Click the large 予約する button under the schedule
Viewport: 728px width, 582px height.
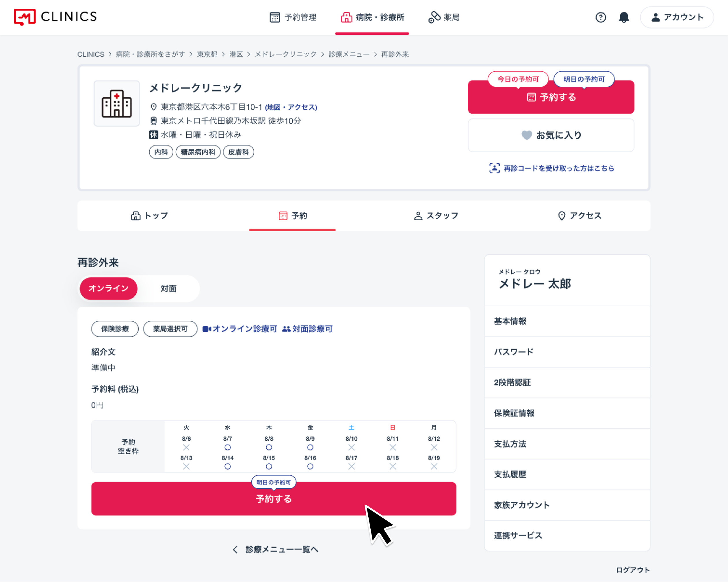point(274,498)
